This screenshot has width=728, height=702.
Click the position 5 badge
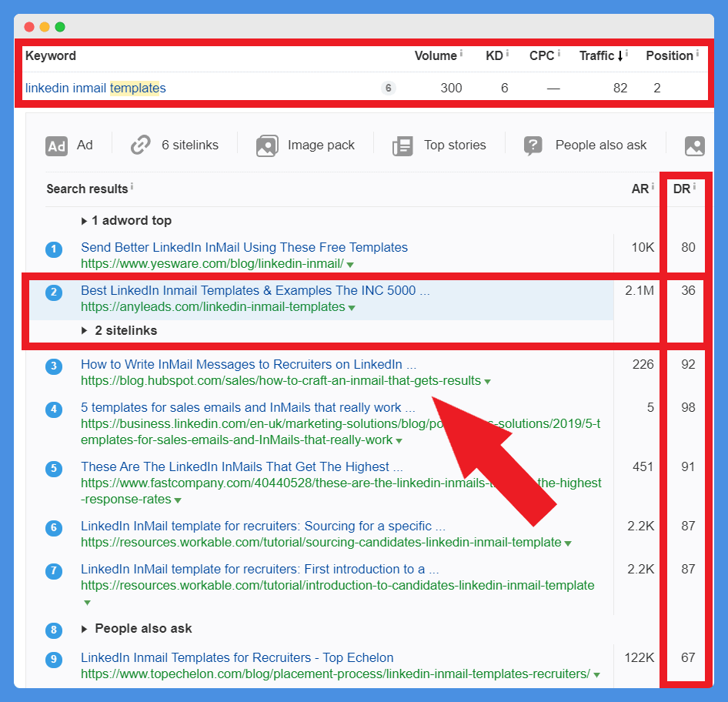[x=54, y=469]
